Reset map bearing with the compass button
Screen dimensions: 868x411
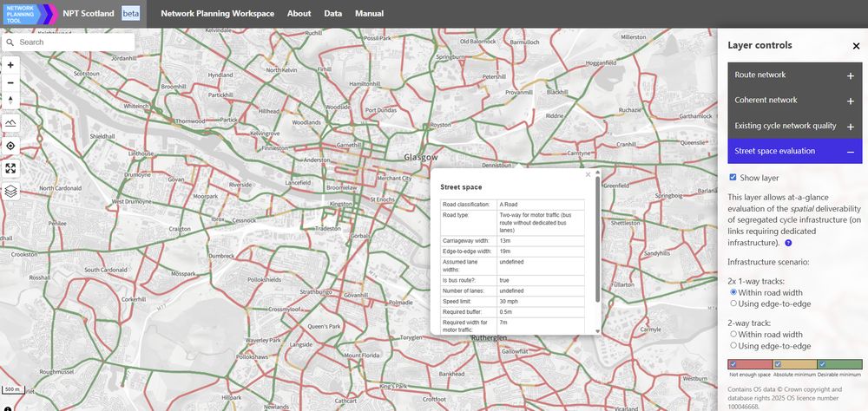coord(10,101)
